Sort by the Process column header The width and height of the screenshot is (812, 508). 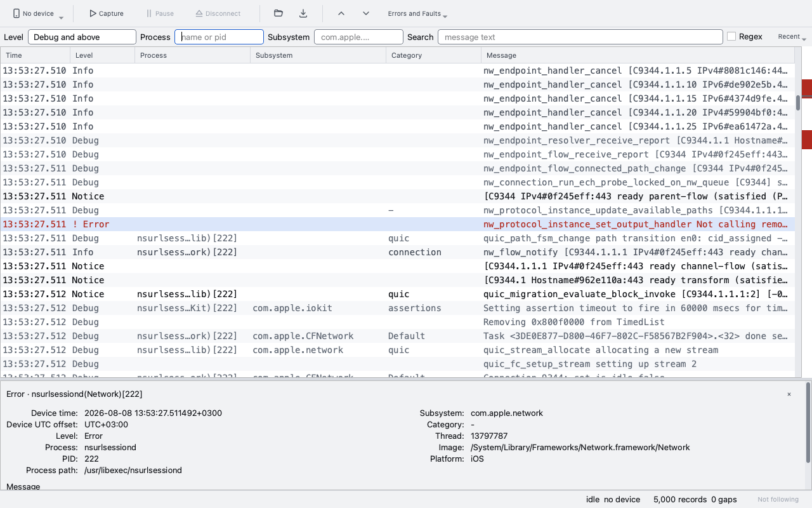[x=192, y=55]
